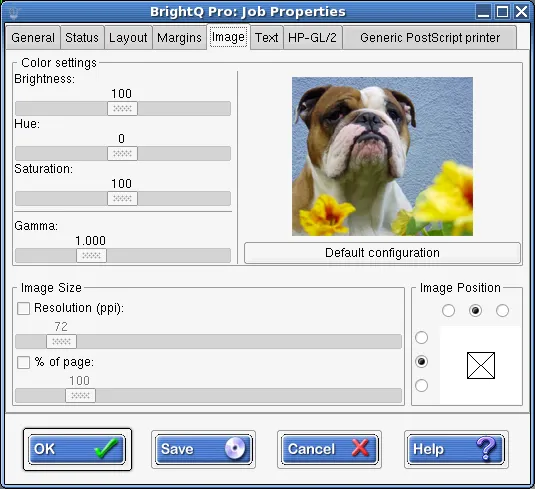Click the image position page preview box
The image size is (535, 489).
point(481,365)
